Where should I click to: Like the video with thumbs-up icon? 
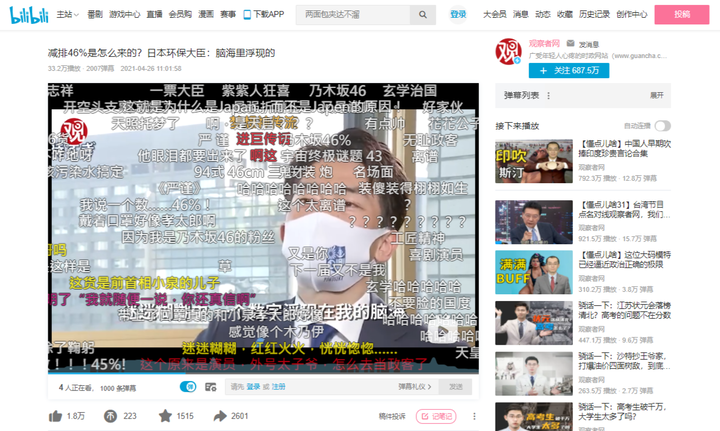(x=56, y=416)
